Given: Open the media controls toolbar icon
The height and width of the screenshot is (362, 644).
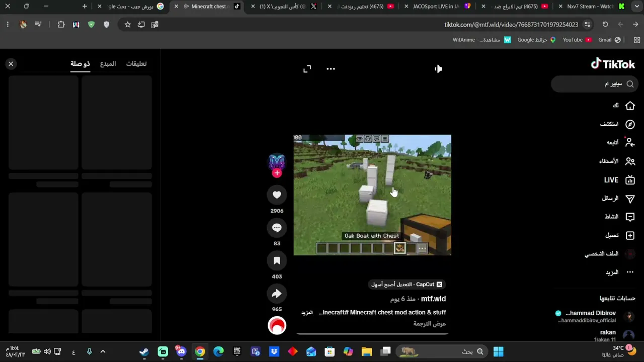Looking at the screenshot, I should [x=38, y=25].
